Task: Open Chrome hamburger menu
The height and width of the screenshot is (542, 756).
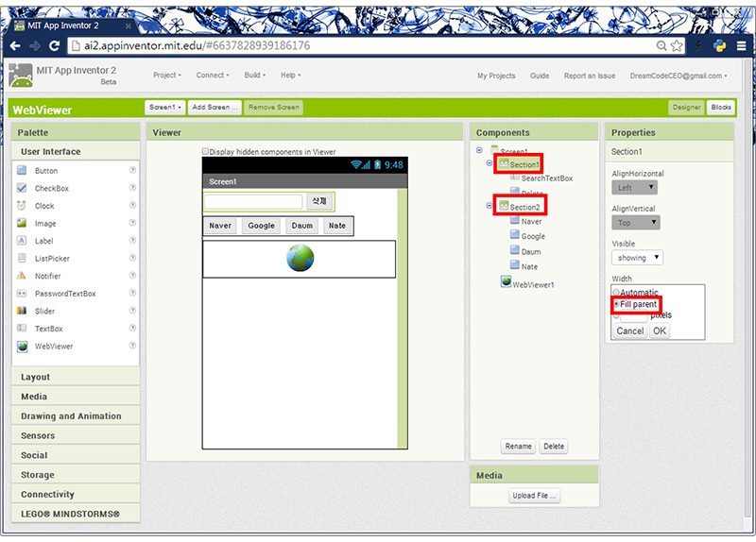Action: [x=742, y=45]
